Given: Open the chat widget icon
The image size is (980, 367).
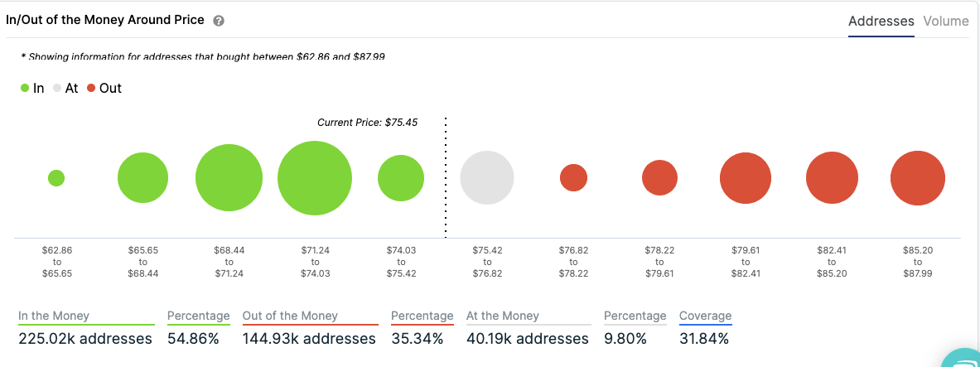Looking at the screenshot, I should coord(963,358).
